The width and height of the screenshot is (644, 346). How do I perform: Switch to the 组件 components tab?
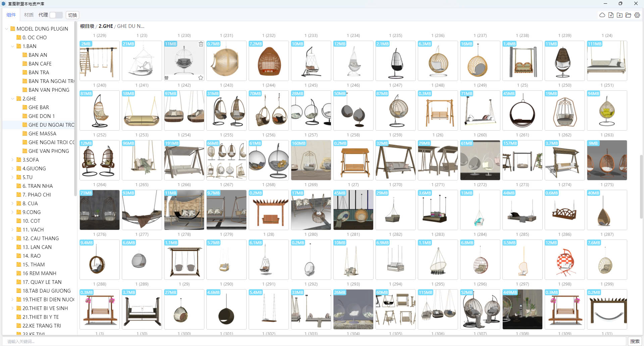click(11, 15)
